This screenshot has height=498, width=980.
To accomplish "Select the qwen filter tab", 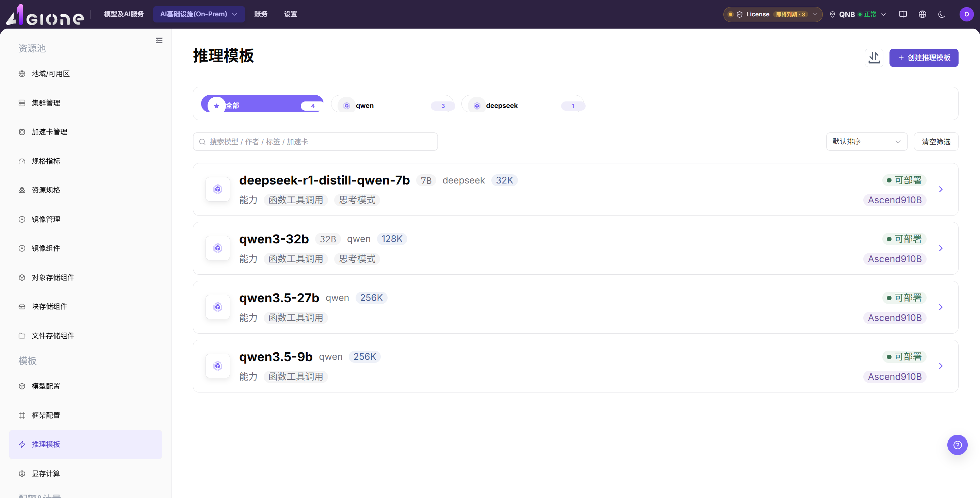I will 393,104.
